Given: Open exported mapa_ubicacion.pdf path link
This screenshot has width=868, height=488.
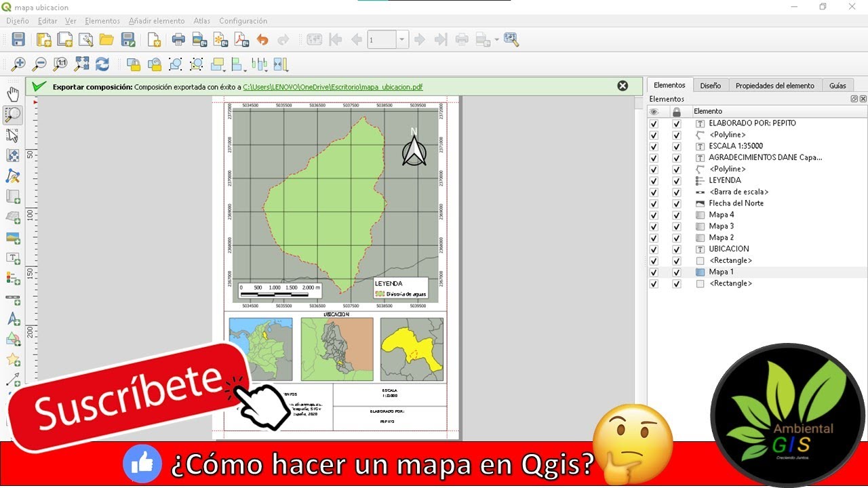Looking at the screenshot, I should click(333, 87).
